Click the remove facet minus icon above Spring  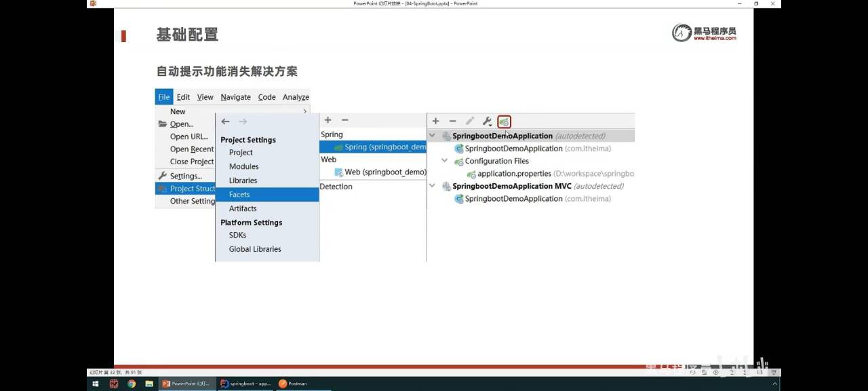click(344, 120)
